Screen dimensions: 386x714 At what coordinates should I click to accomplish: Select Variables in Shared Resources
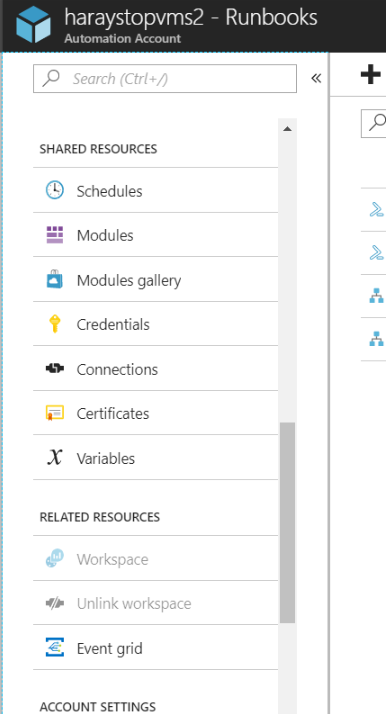[156, 458]
